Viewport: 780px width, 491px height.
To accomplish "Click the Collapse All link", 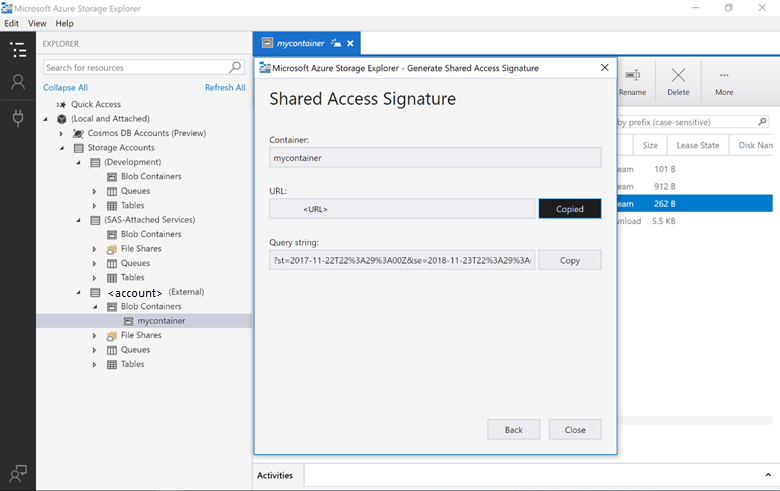I will [x=65, y=88].
